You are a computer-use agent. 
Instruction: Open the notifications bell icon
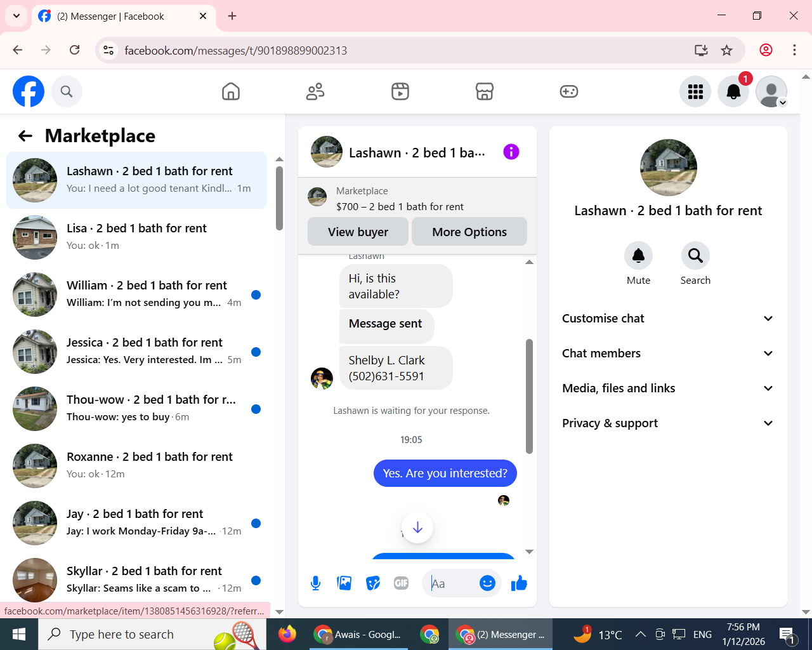pos(733,91)
